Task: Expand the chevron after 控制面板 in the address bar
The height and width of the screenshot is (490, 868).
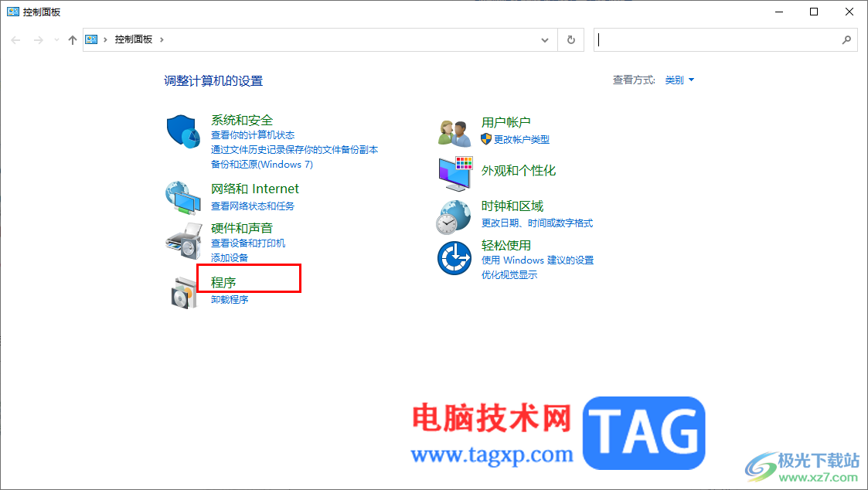Action: [162, 40]
